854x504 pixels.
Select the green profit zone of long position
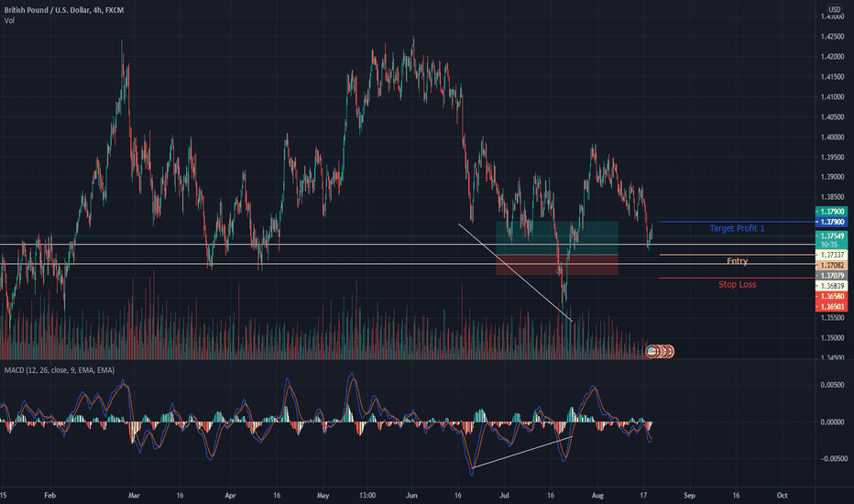[556, 237]
